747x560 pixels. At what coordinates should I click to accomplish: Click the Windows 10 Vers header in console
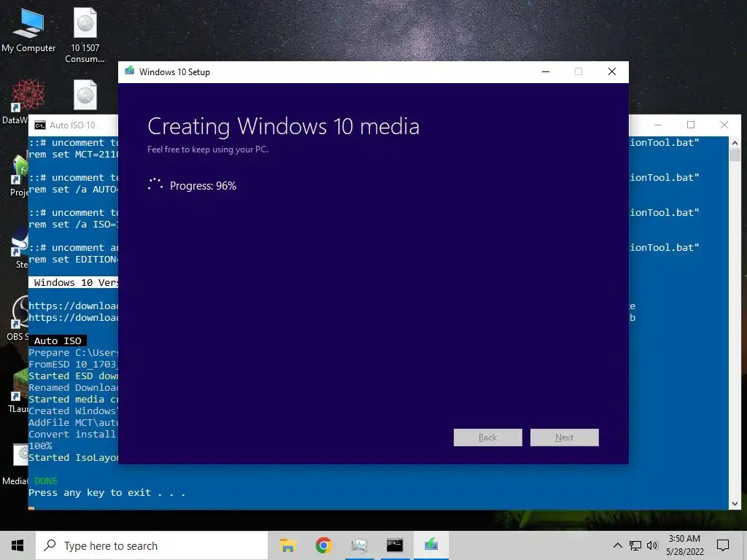click(74, 282)
